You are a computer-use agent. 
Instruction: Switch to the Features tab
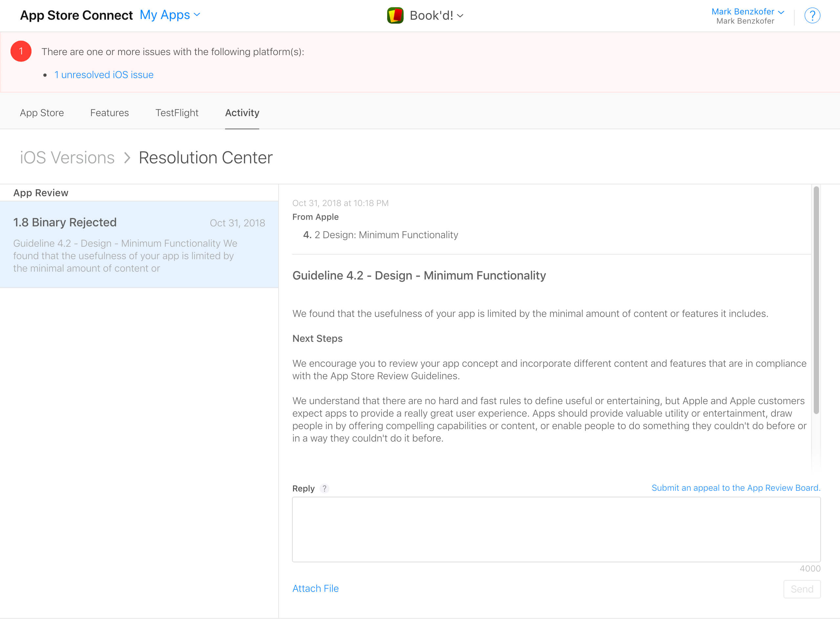click(x=110, y=113)
